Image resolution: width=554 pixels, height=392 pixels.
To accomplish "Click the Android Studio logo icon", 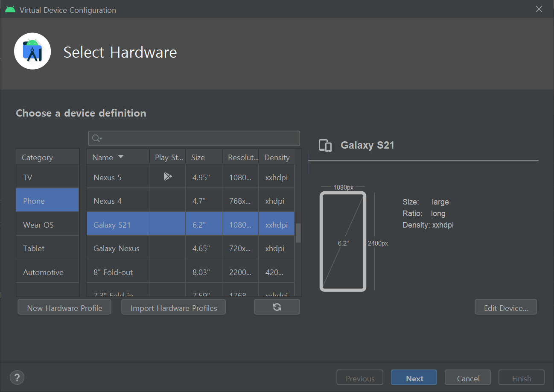I will [x=32, y=51].
